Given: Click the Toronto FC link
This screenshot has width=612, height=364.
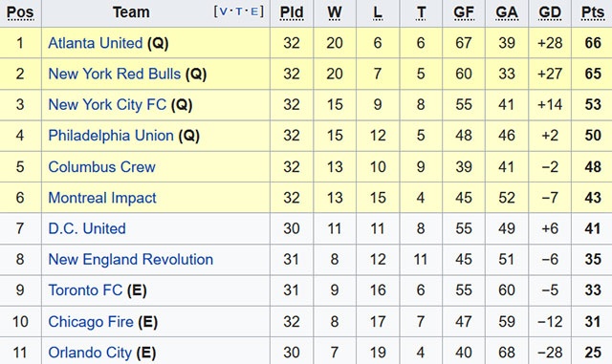Looking at the screenshot, I should pos(85,289).
